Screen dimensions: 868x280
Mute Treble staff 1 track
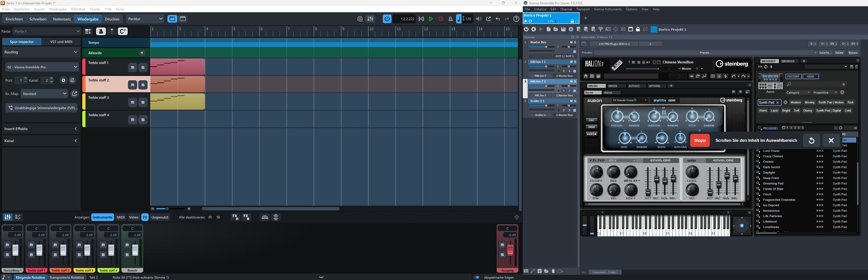(x=132, y=67)
